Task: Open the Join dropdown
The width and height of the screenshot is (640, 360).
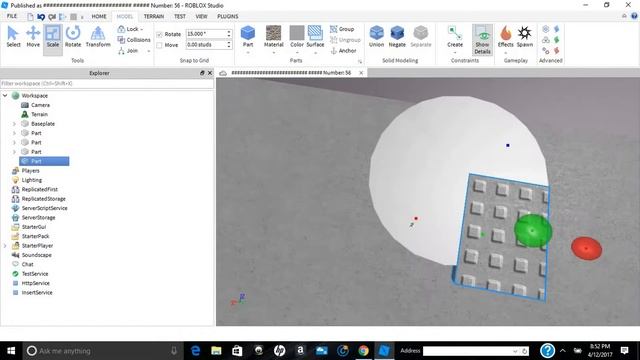Action: click(x=133, y=51)
